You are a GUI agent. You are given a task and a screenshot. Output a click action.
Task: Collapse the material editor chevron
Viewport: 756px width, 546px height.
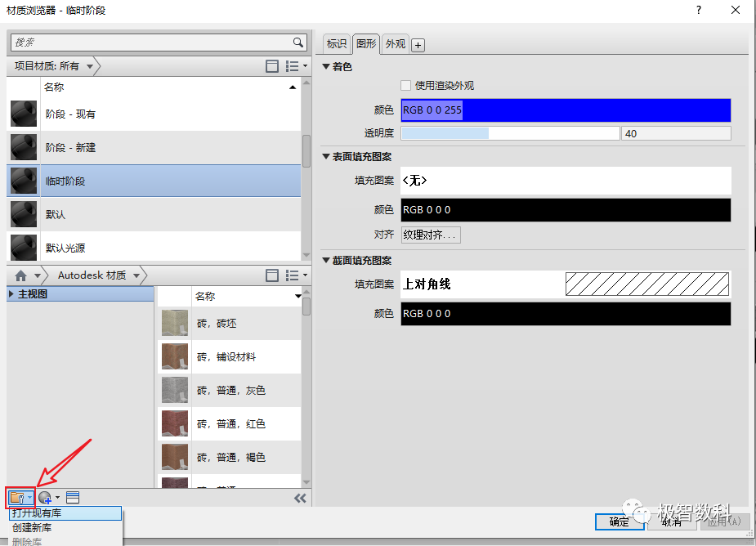click(x=300, y=499)
